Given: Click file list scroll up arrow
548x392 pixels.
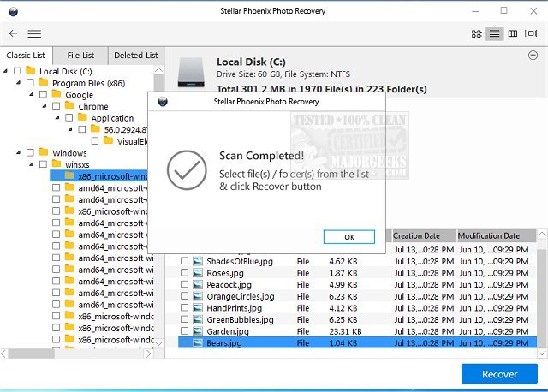Looking at the screenshot, I should [542, 234].
